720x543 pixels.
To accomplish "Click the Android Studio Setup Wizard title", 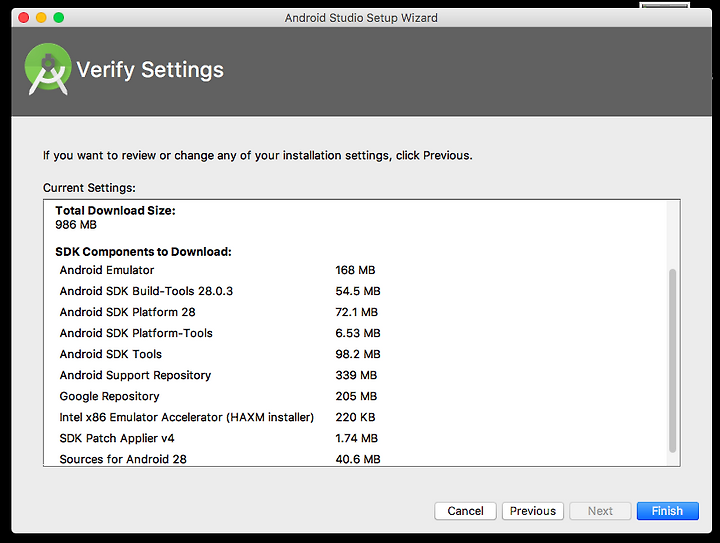I will [361, 18].
